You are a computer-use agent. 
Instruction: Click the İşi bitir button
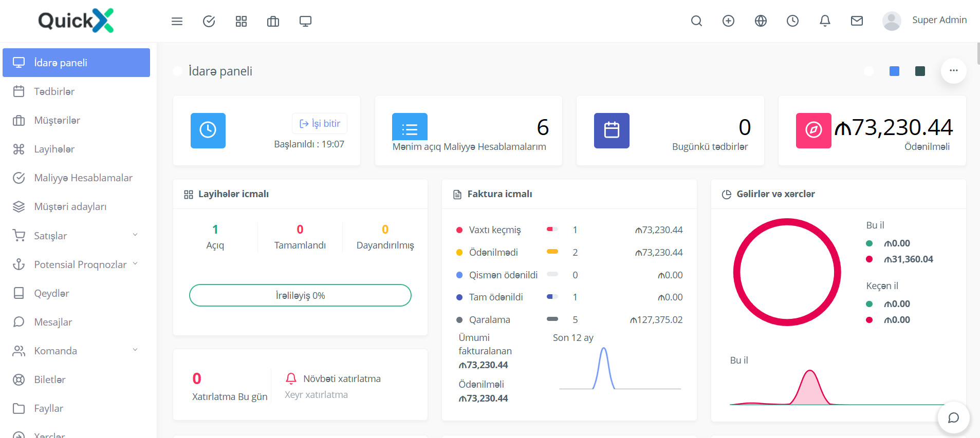(320, 124)
